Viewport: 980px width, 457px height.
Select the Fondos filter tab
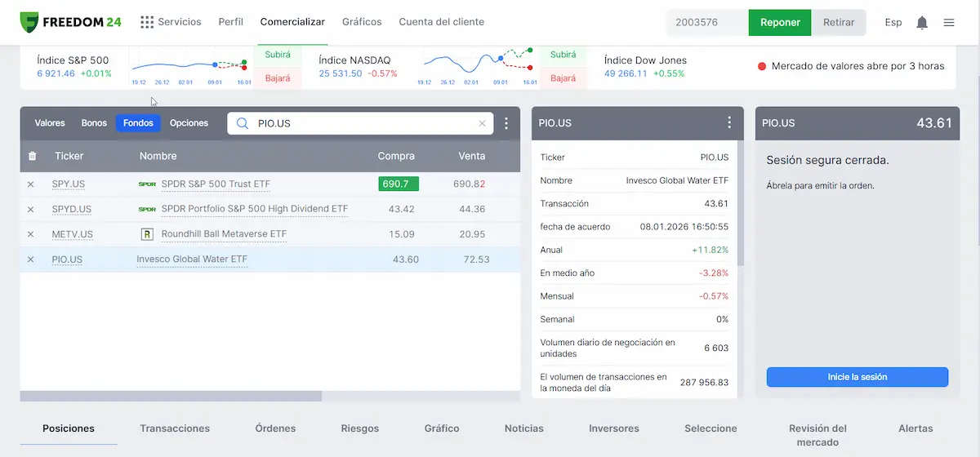pos(138,123)
